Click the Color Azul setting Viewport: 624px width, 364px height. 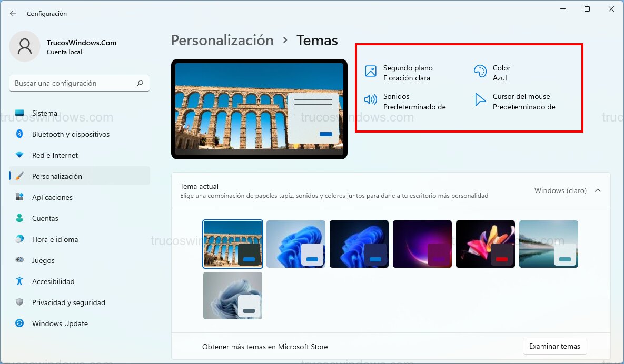pyautogui.click(x=506, y=71)
